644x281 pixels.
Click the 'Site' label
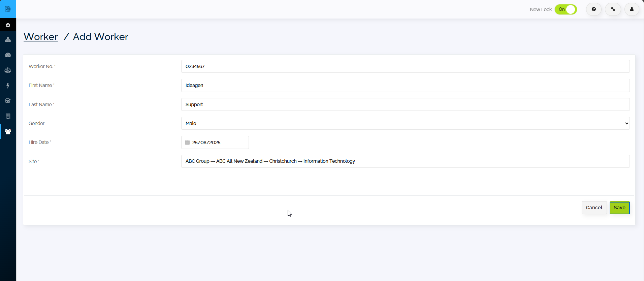[34, 161]
